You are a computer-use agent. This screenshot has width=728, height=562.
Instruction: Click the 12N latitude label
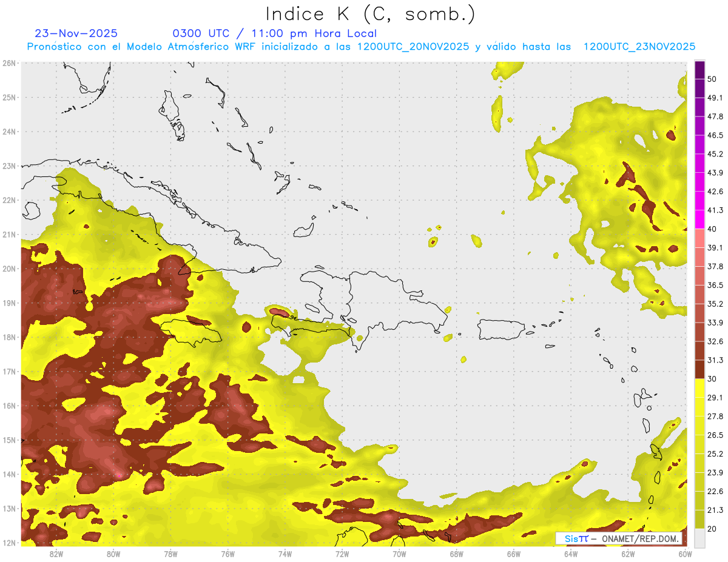coord(10,543)
